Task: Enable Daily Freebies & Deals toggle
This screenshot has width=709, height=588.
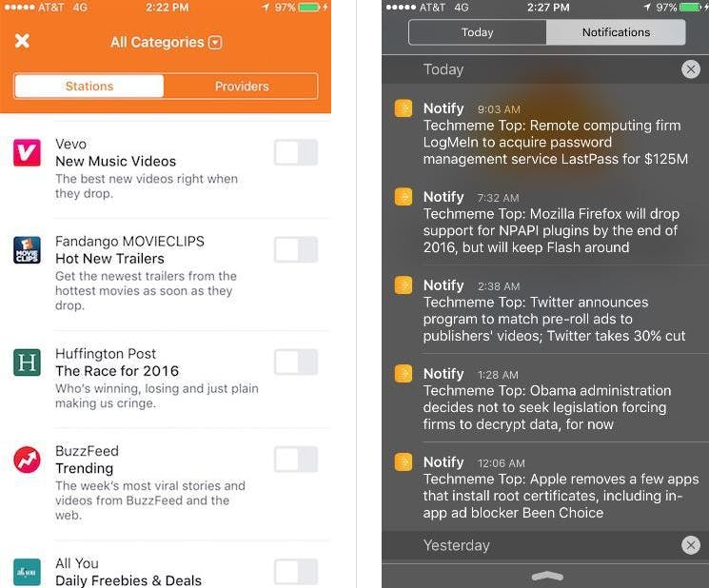Action: point(296,572)
